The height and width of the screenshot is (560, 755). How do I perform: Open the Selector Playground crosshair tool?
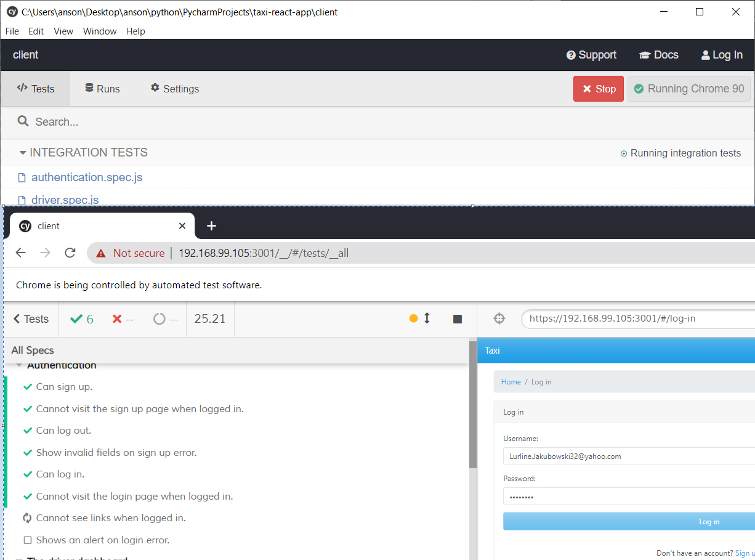coord(499,319)
